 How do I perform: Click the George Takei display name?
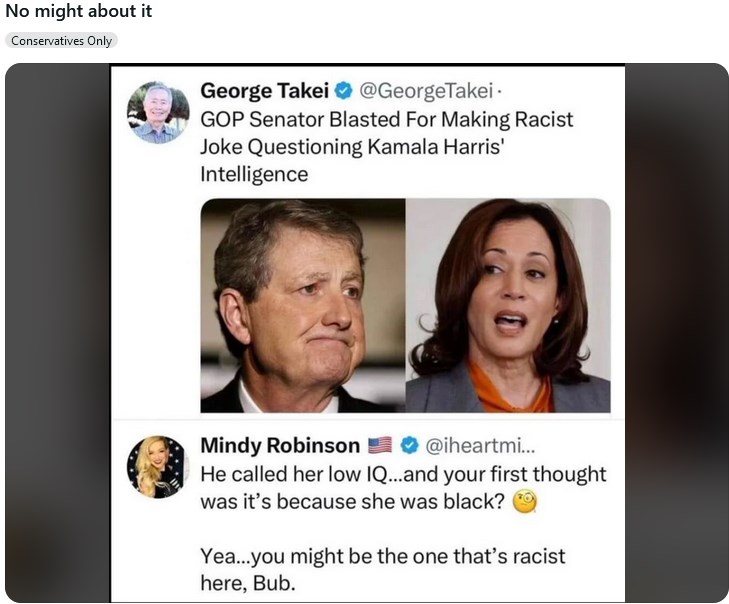[264, 91]
